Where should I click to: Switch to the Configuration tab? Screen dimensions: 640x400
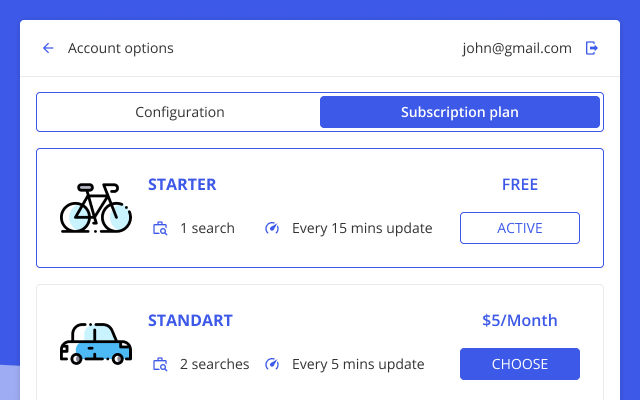[x=180, y=112]
